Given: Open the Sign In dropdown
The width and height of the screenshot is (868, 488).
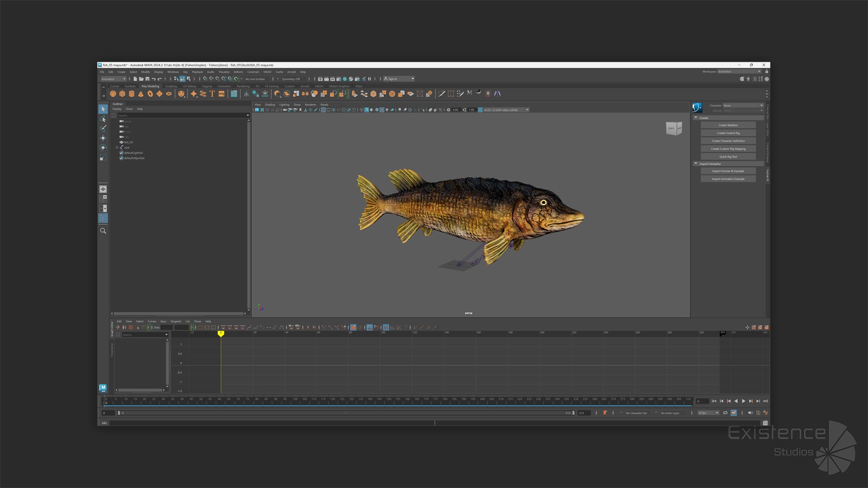Looking at the screenshot, I should [399, 79].
